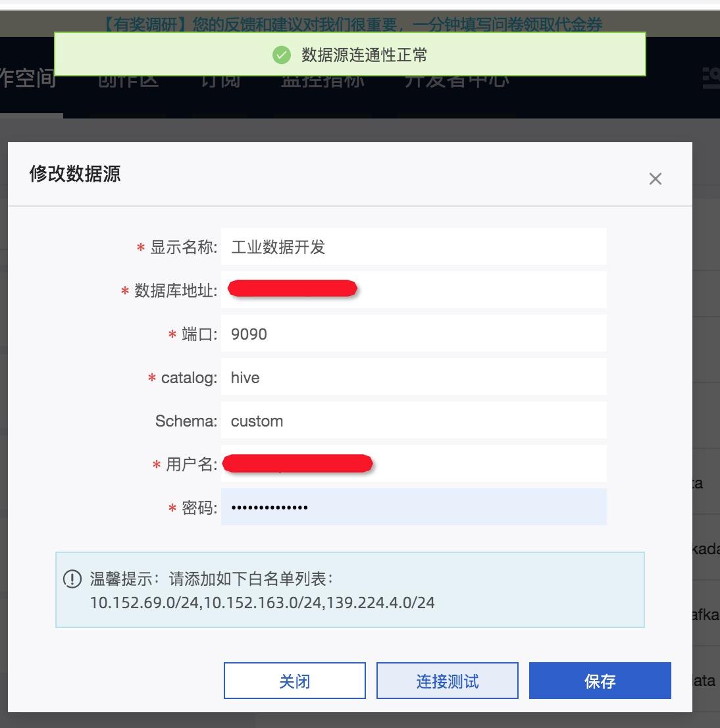The height and width of the screenshot is (728, 720).
Task: Click the 温馨提示 info exclamation icon
Action: (x=72, y=579)
